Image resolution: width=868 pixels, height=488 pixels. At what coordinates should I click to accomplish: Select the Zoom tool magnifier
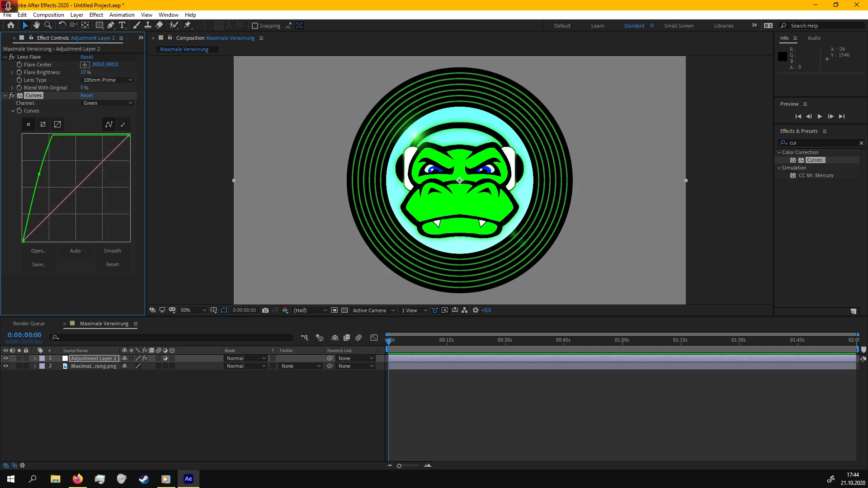pos(48,25)
